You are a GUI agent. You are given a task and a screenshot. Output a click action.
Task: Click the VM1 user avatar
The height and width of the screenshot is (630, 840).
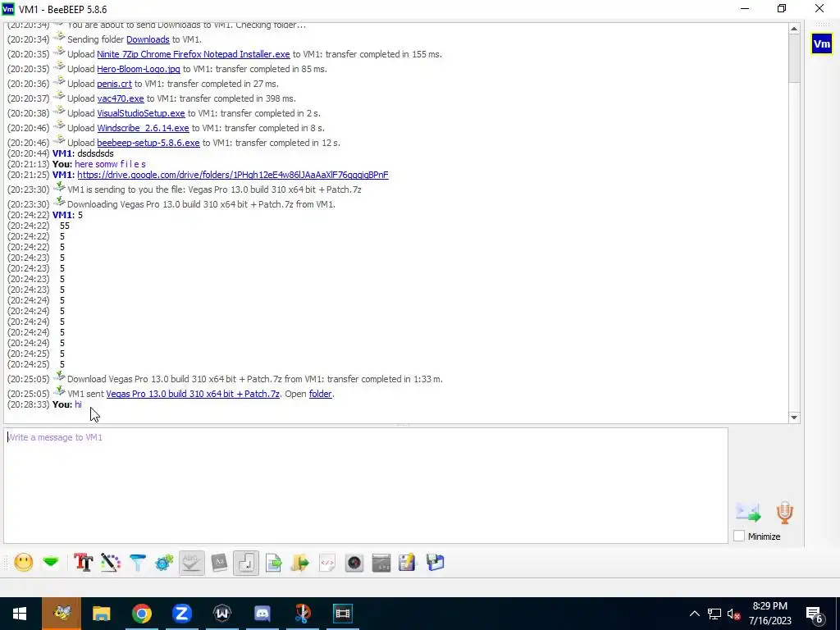coord(822,43)
